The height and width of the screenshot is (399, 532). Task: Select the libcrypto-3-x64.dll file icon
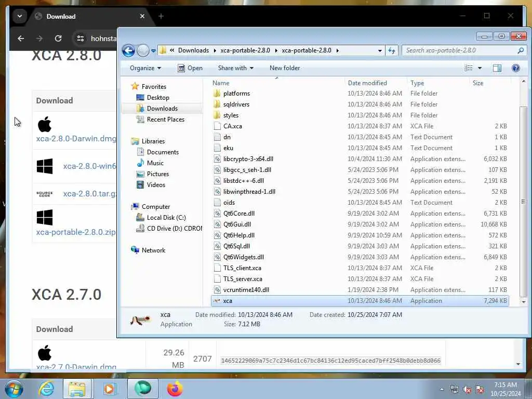(217, 159)
